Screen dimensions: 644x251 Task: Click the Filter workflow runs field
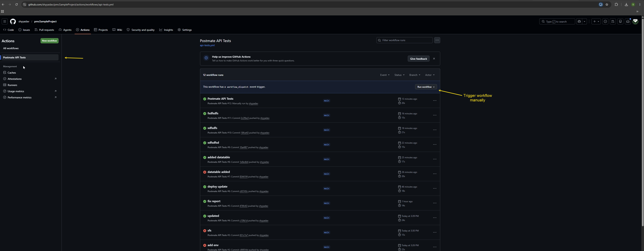404,40
